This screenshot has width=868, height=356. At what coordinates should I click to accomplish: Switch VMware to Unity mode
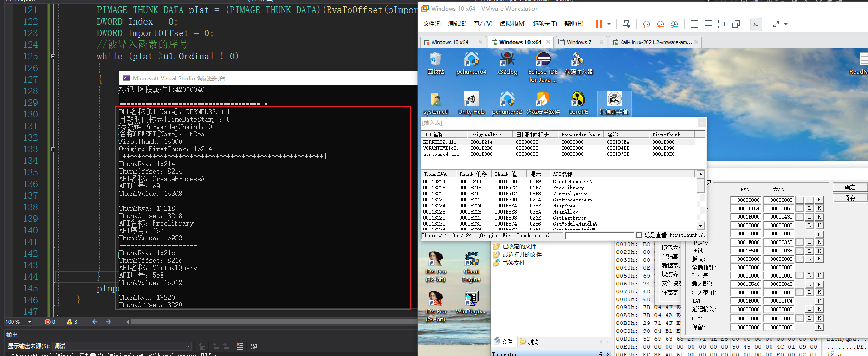pyautogui.click(x=736, y=24)
